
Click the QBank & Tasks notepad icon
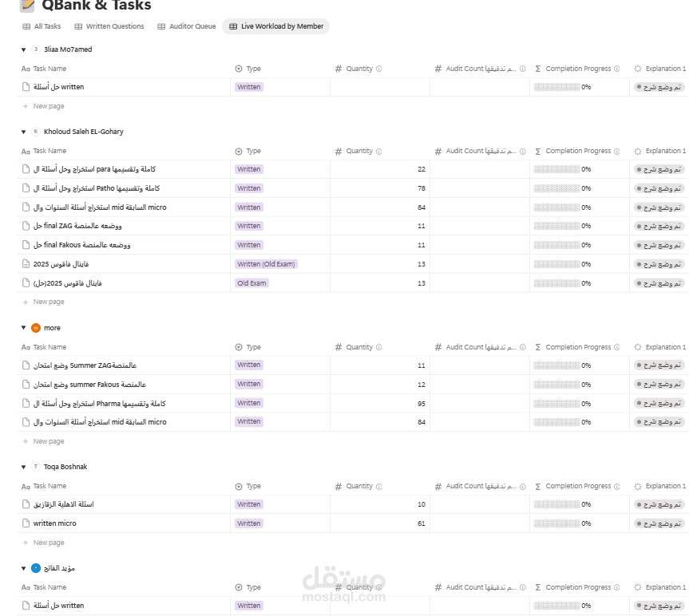(x=27, y=6)
